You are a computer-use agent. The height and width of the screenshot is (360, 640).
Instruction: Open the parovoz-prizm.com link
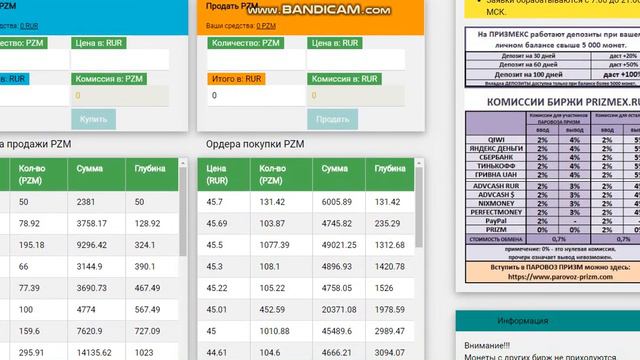pos(560,277)
